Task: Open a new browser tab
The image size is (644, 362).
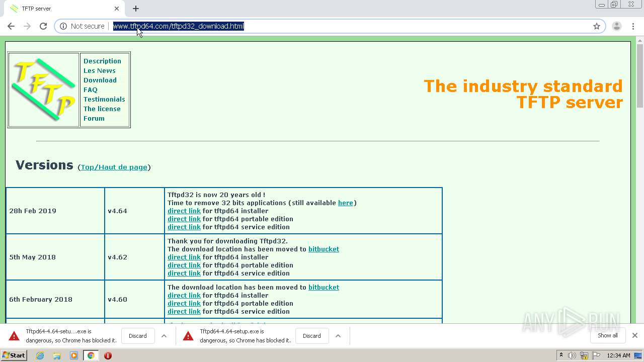Action: point(136,9)
